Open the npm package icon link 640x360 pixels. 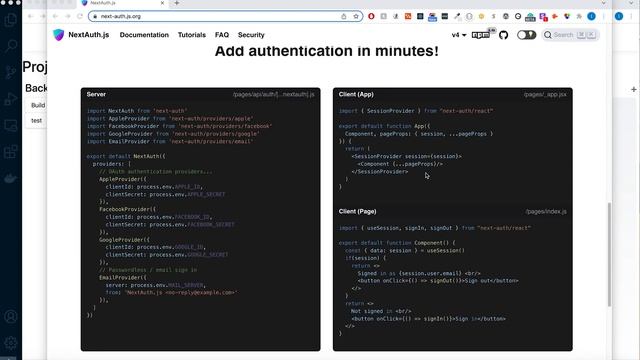point(480,35)
